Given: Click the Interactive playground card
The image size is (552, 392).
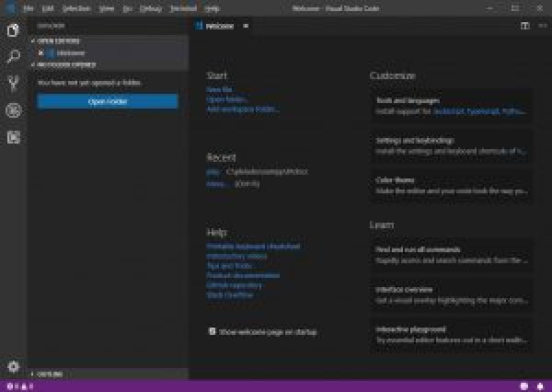Looking at the screenshot, I should [x=451, y=335].
